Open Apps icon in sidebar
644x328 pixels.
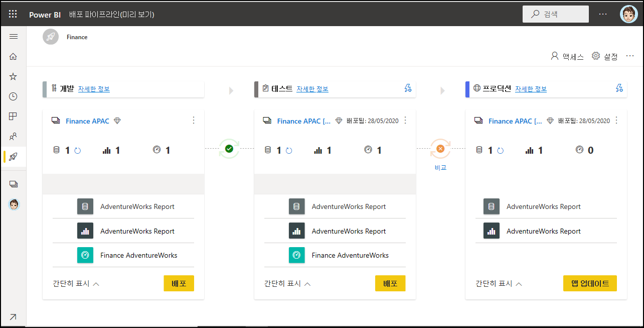click(14, 117)
